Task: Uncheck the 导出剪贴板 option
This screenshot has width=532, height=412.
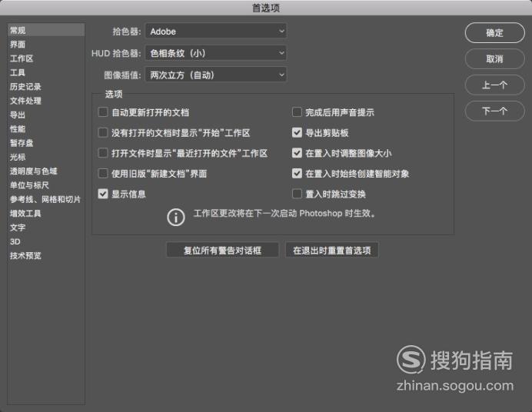Action: click(x=297, y=132)
